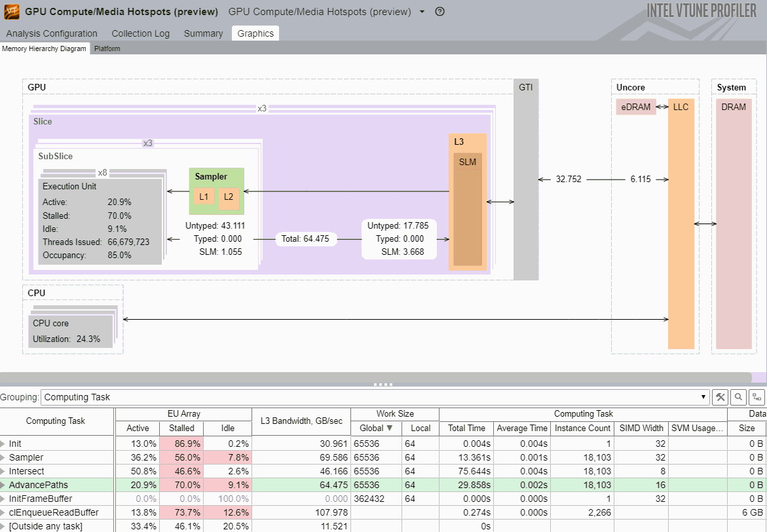Open the viewpoint selector dropdown arrow
The image size is (767, 532).
(422, 12)
